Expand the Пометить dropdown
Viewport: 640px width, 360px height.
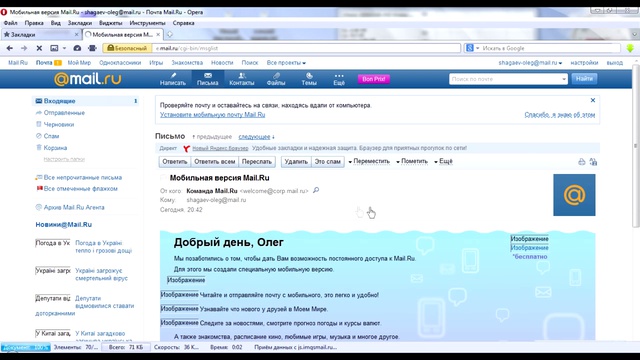click(x=412, y=162)
